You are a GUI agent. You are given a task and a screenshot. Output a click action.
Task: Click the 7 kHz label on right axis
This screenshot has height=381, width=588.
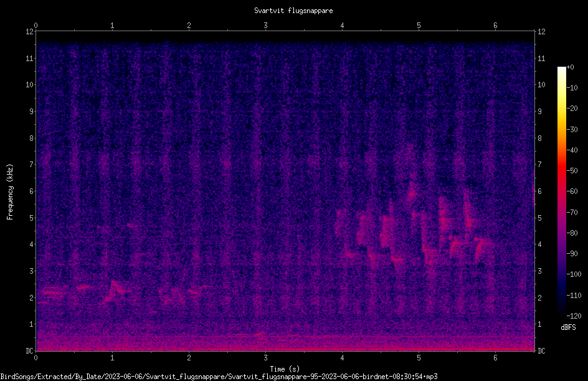click(539, 165)
